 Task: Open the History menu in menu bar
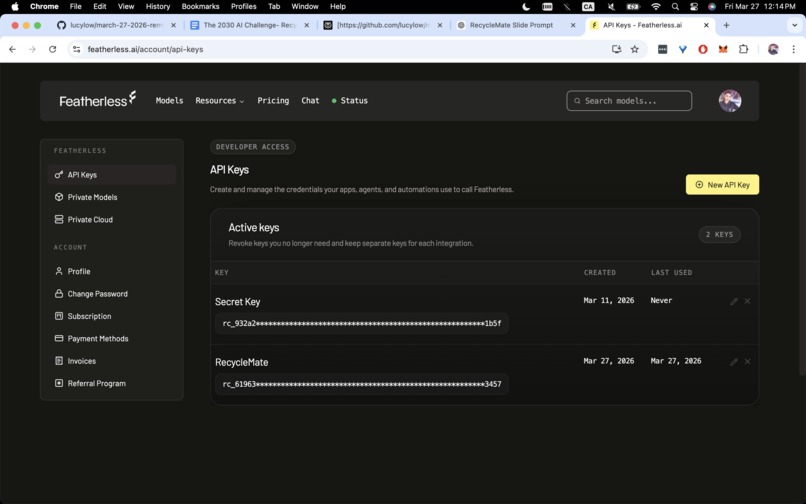tap(158, 7)
